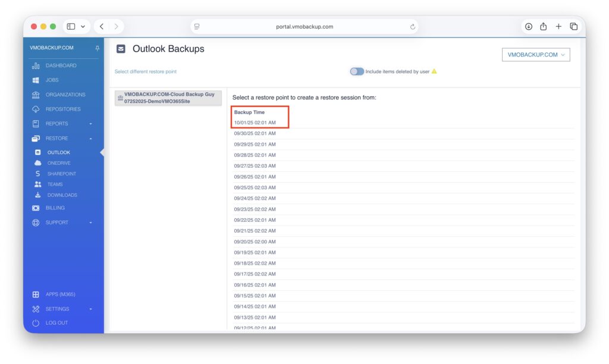Expand the Reports submenu arrow
Screen dimensions: 609x364
coord(91,124)
